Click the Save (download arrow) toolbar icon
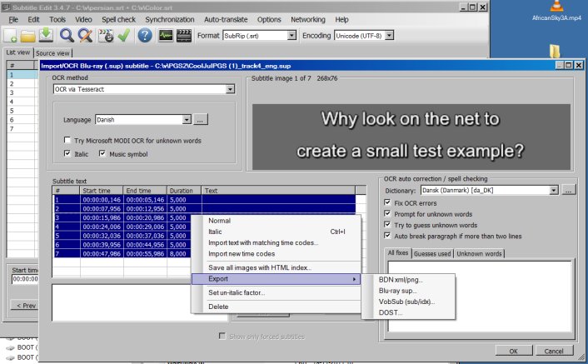 pyautogui.click(x=46, y=35)
